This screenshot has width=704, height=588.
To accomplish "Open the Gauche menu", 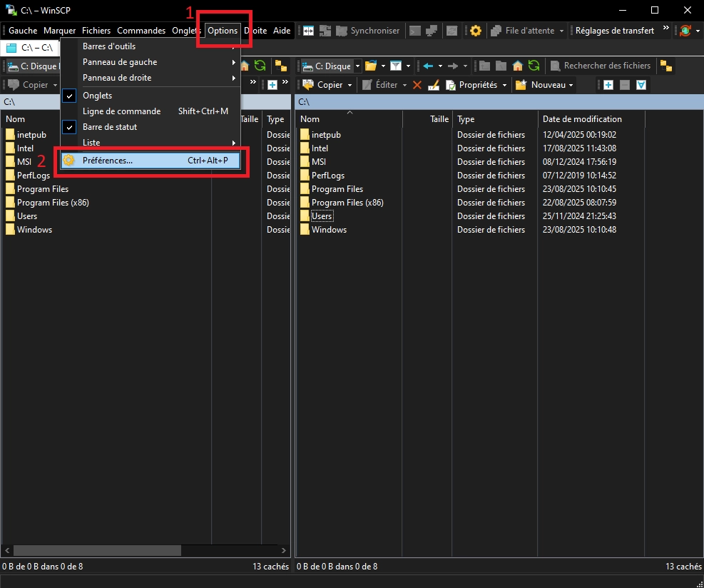I will (23, 31).
